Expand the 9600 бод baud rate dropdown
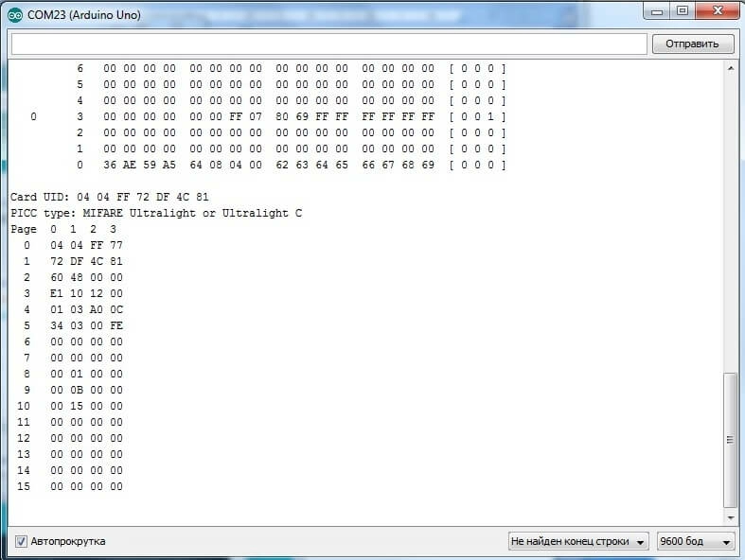745x560 pixels. [x=696, y=541]
